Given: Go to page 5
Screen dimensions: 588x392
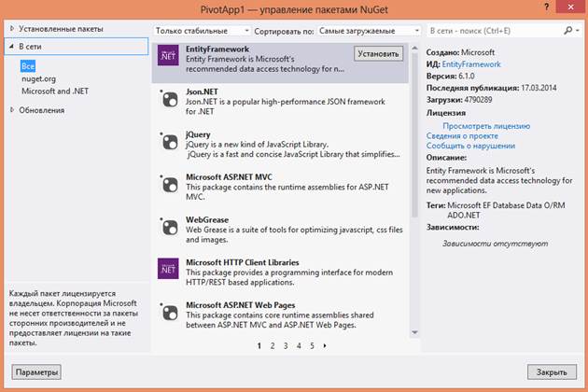Looking at the screenshot, I should click(x=312, y=346).
